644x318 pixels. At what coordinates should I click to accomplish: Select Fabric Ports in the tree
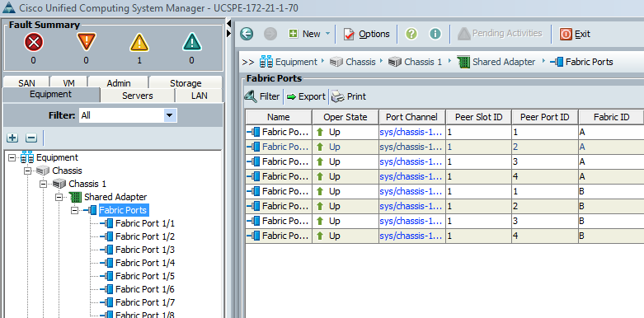[x=123, y=210]
